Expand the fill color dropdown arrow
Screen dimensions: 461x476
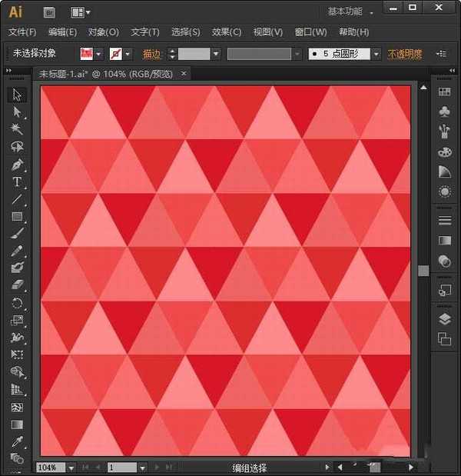tap(98, 54)
